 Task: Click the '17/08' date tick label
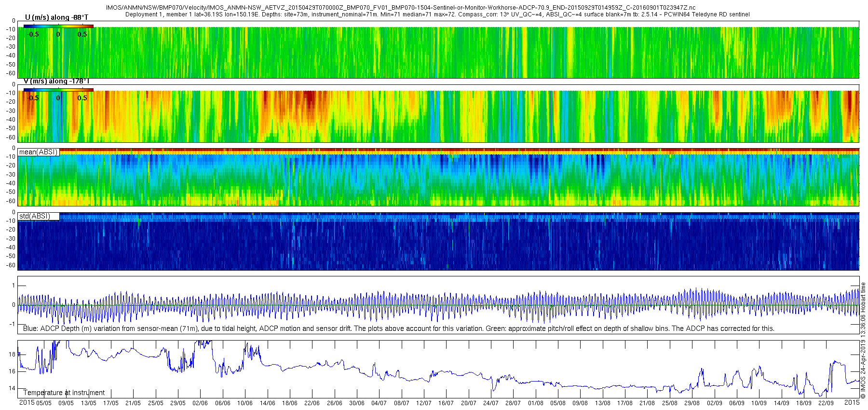point(625,403)
